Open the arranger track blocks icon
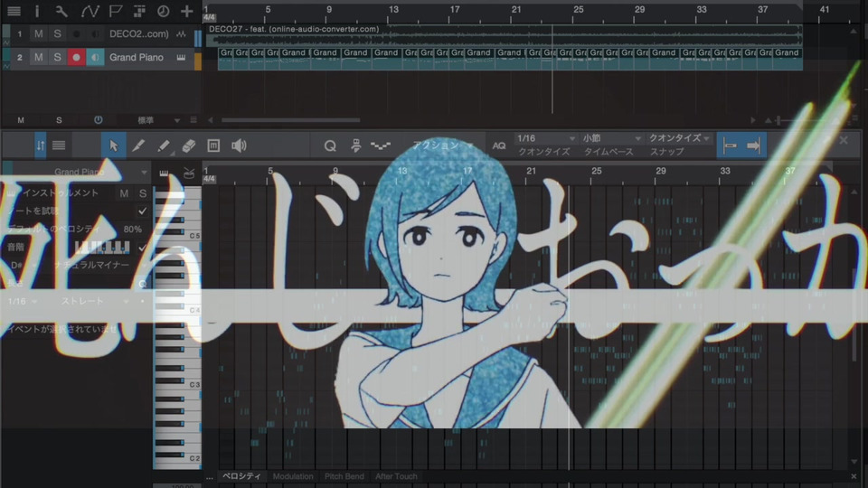 click(x=139, y=11)
